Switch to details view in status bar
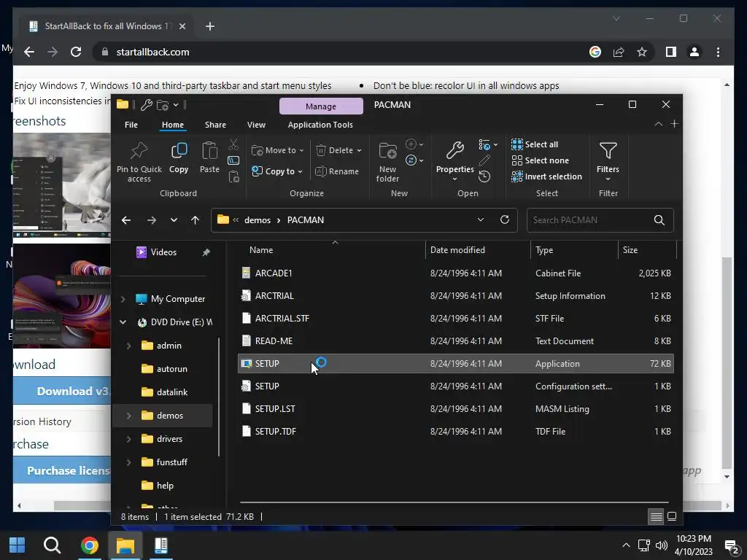Screen dimensions: 747x560 coord(656,517)
